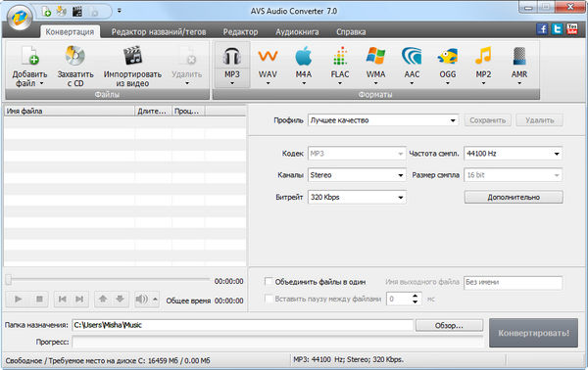Open Профиль dropdown Лучшее качество
Image resolution: width=588 pixels, height=370 pixels.
click(383, 120)
